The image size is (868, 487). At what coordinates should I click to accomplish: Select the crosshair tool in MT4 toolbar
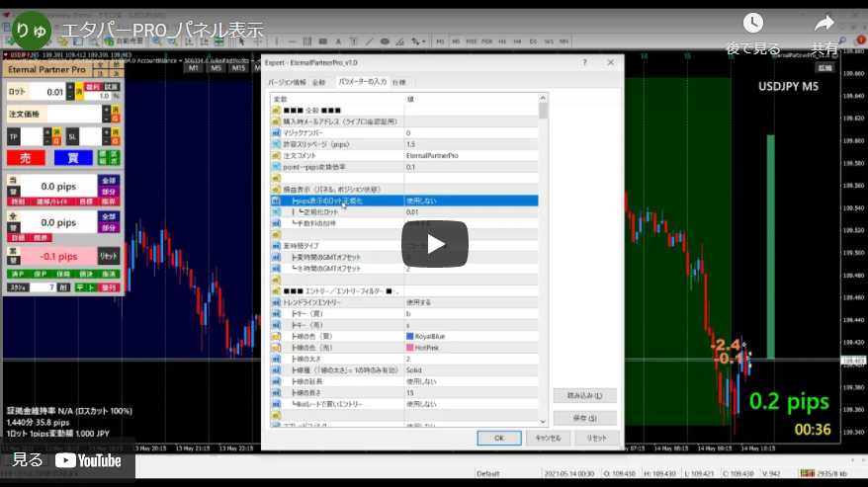tap(257, 41)
